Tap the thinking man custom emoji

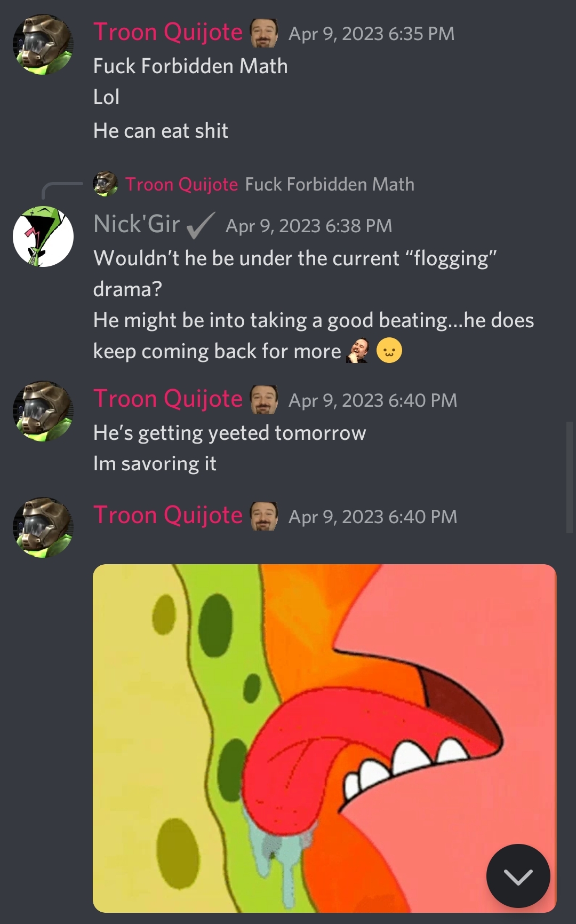pos(358,351)
